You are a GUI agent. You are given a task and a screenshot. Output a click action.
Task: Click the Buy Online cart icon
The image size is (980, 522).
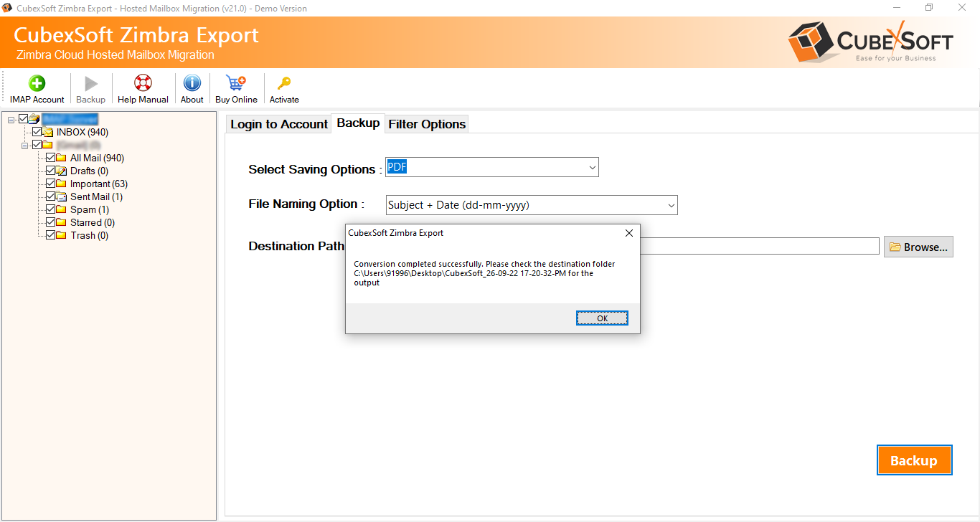tap(235, 83)
